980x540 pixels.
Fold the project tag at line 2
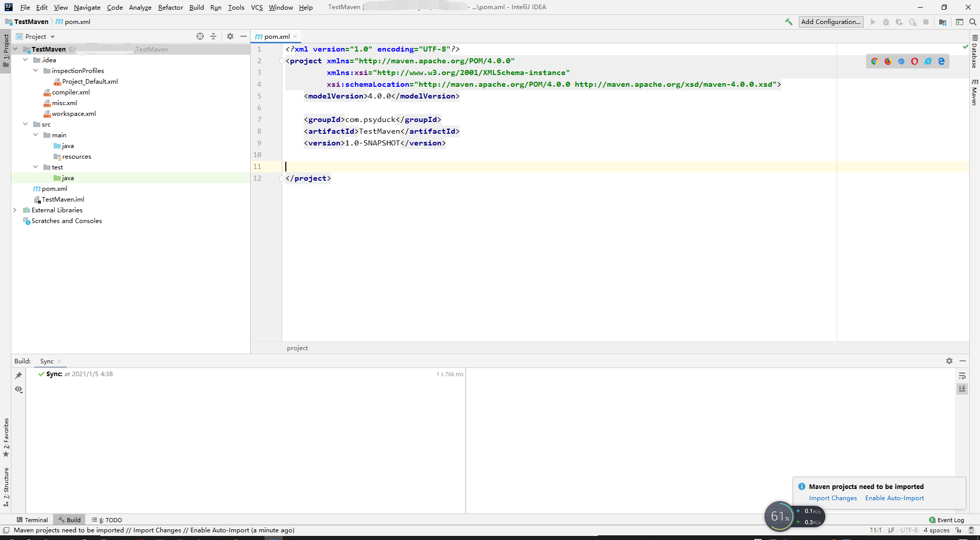point(281,61)
